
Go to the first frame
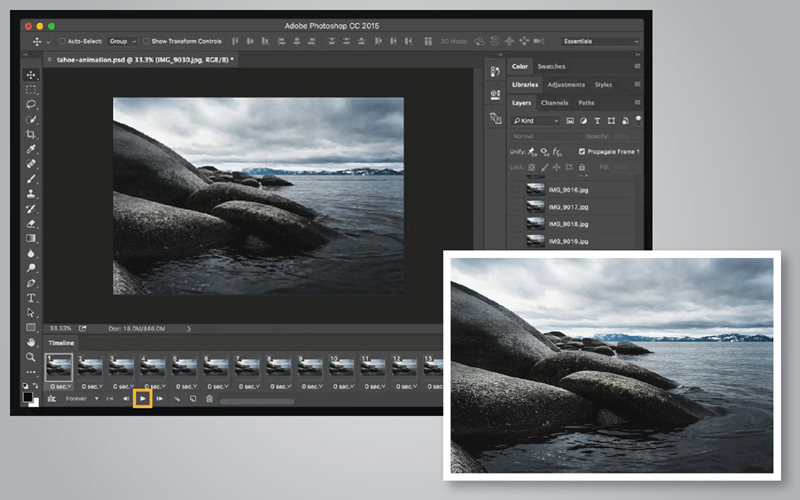[x=110, y=398]
